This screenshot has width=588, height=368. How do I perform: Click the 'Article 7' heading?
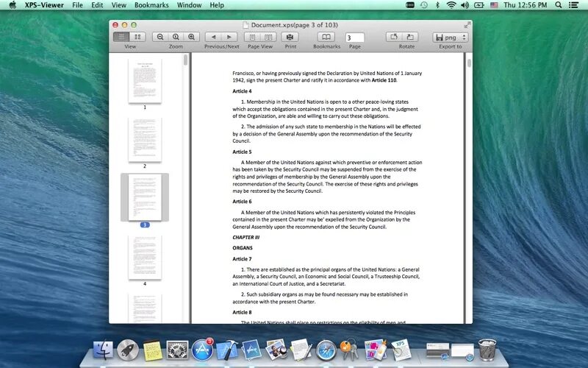(242, 259)
